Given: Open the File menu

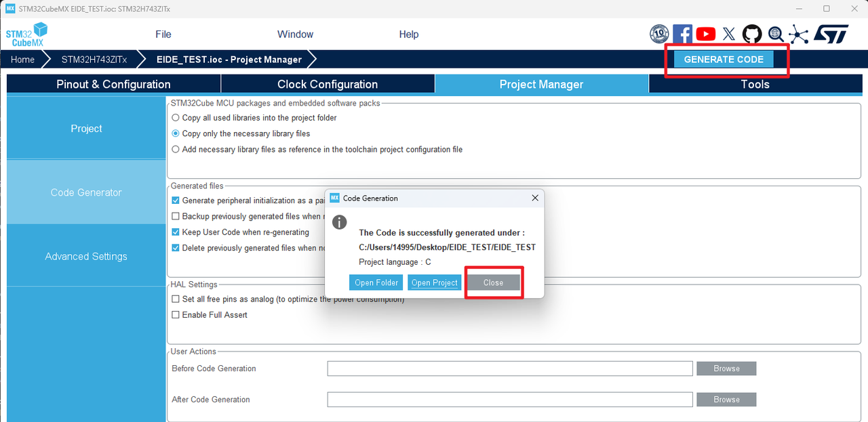Looking at the screenshot, I should [x=163, y=34].
